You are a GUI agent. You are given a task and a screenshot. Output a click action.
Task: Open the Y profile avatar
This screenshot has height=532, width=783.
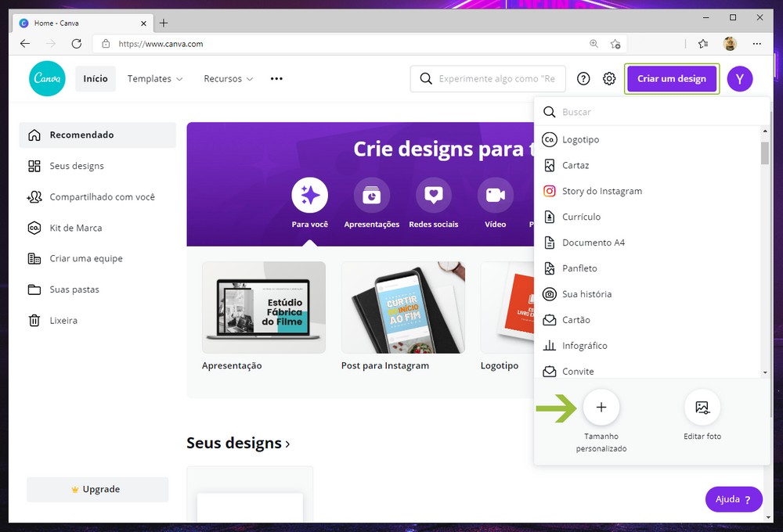point(740,78)
